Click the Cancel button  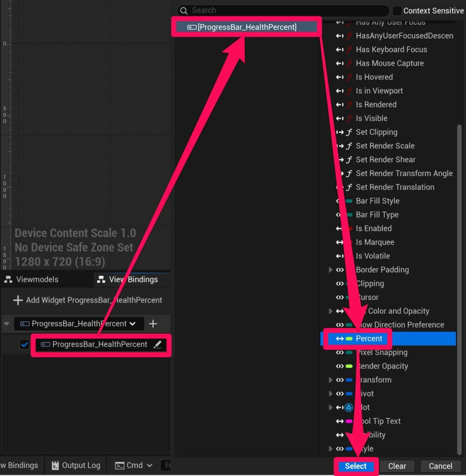(440, 466)
